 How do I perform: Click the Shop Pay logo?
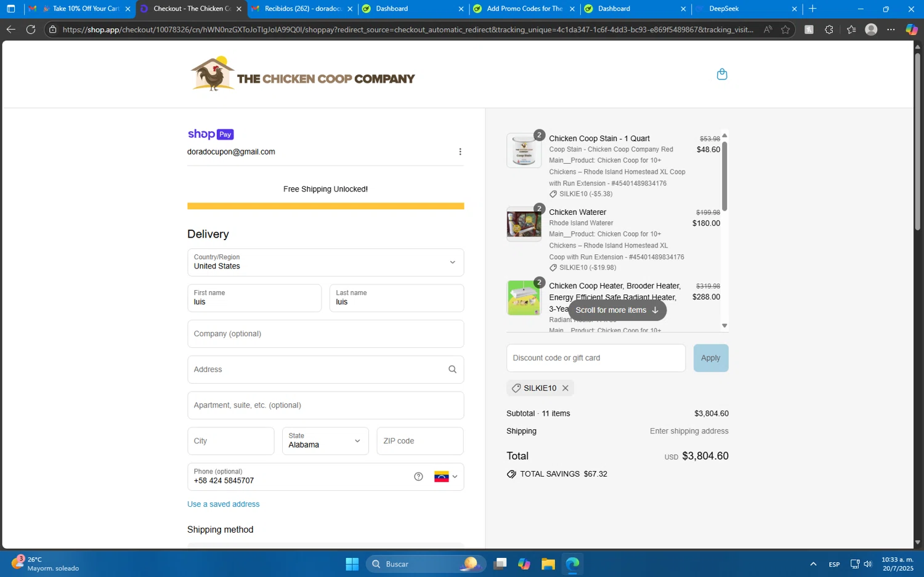tap(211, 134)
